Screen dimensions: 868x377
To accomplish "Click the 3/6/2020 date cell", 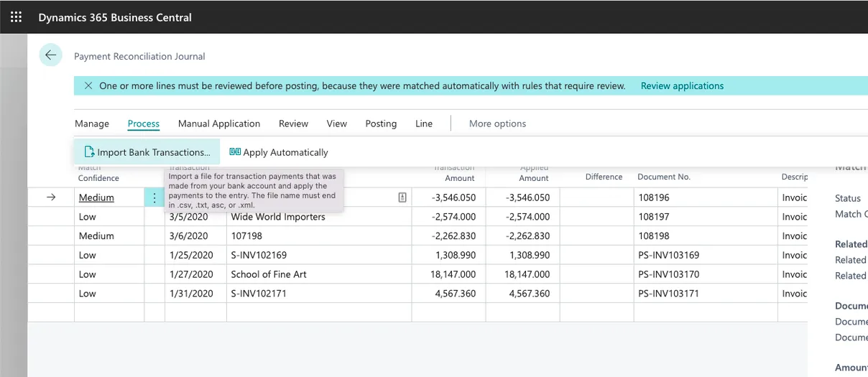I will tap(195, 236).
